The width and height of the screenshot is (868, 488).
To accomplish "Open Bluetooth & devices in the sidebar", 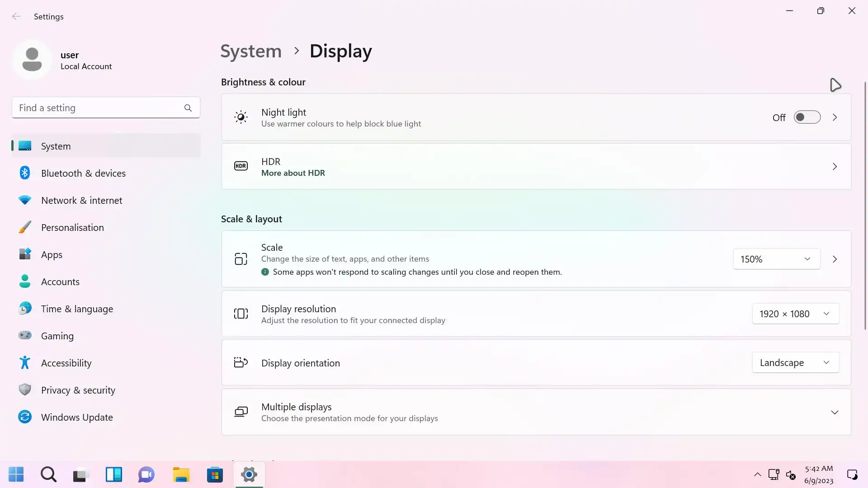I will tap(83, 174).
